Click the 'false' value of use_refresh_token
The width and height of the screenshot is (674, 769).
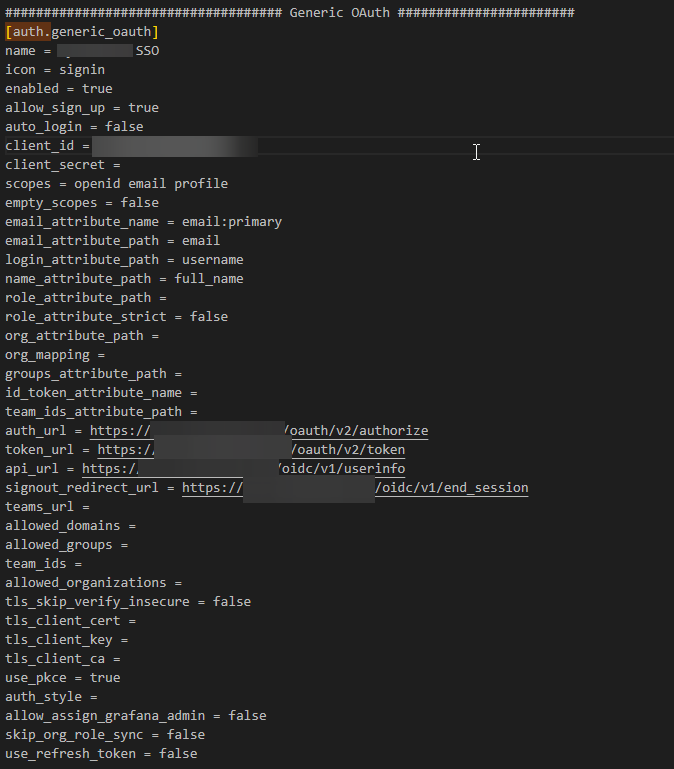coord(178,754)
